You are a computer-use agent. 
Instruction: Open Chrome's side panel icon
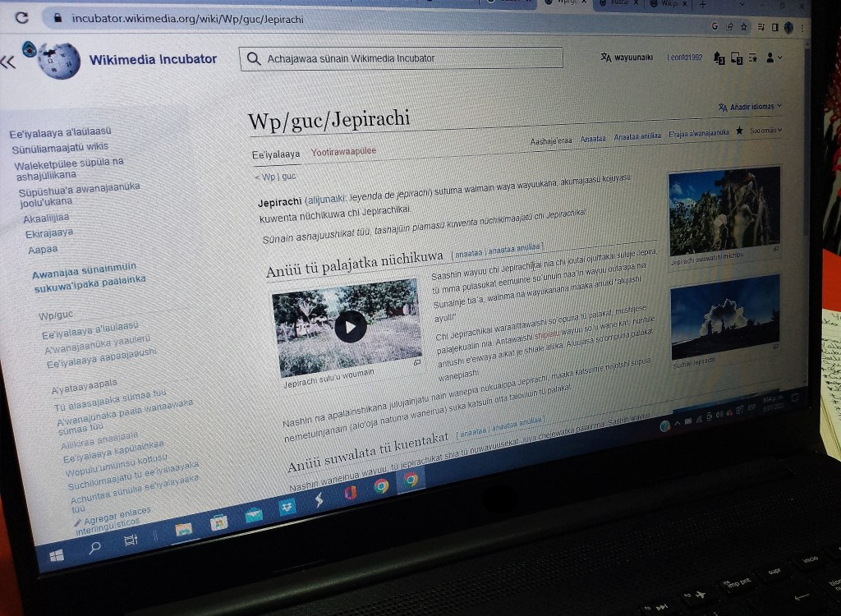[774, 27]
